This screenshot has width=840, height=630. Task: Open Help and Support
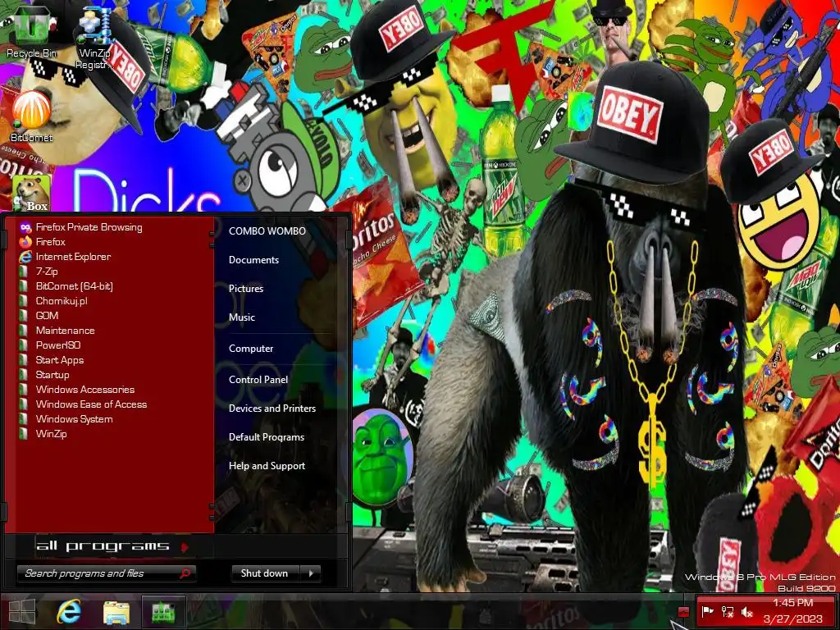[x=267, y=466]
